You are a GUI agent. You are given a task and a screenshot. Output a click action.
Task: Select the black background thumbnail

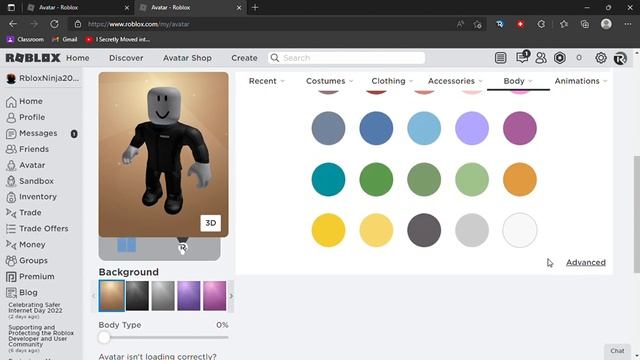point(138,296)
